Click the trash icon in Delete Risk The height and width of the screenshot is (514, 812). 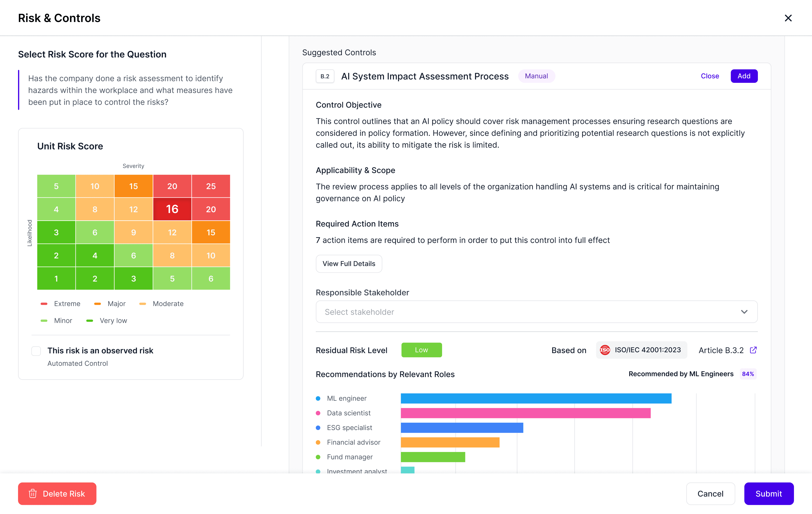pos(33,493)
